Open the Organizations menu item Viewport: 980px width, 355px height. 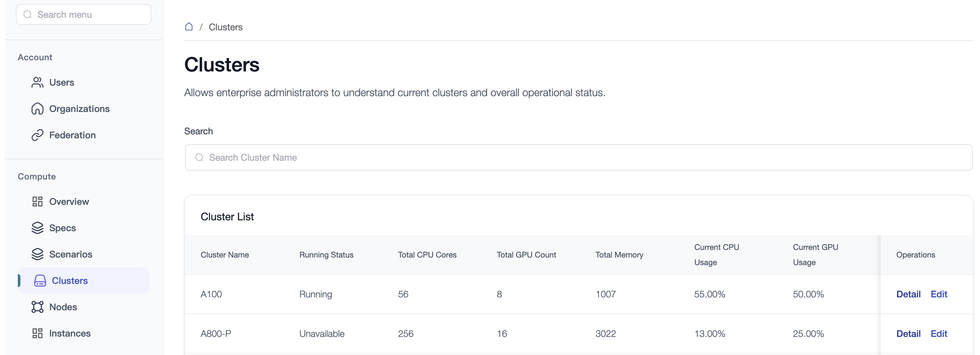tap(84, 109)
